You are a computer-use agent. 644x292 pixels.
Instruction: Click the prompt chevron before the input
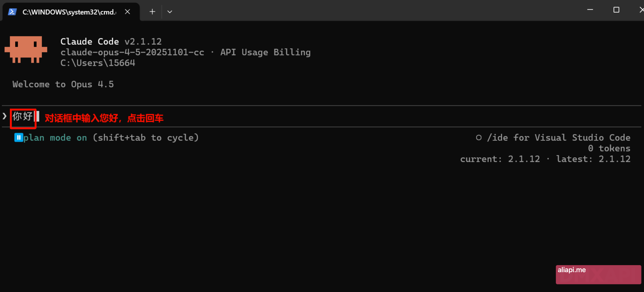click(x=4, y=116)
